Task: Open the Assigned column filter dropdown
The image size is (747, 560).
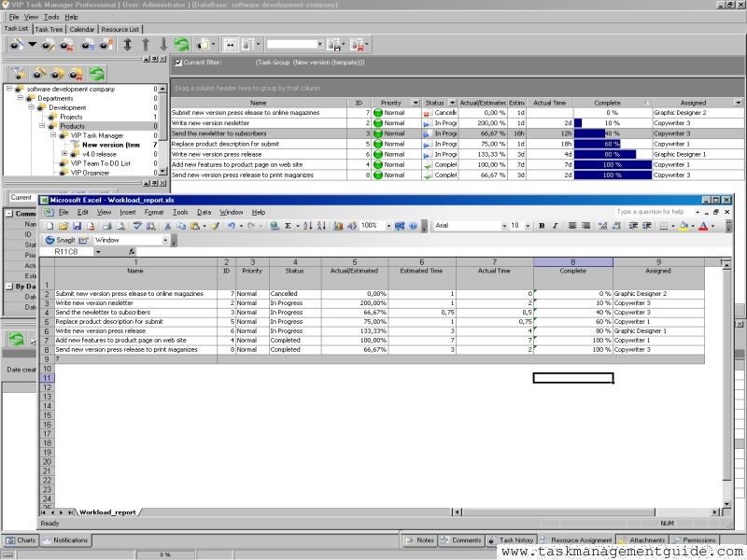Action: pos(738,103)
